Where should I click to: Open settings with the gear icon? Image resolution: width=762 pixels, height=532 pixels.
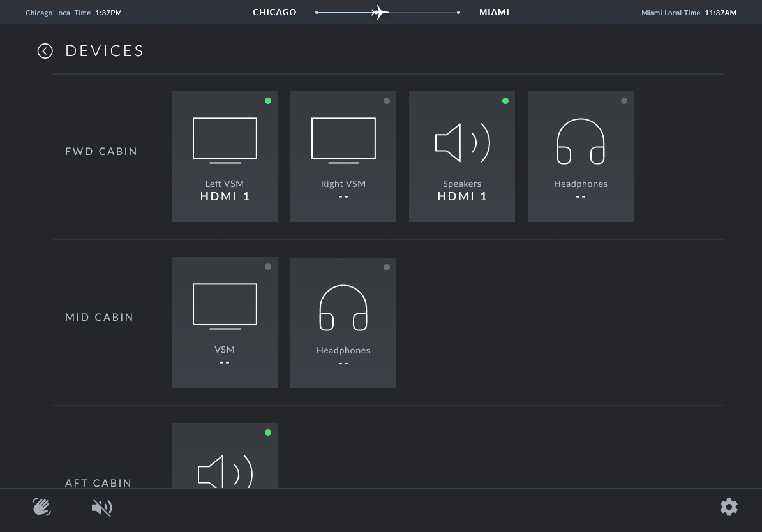coord(729,507)
